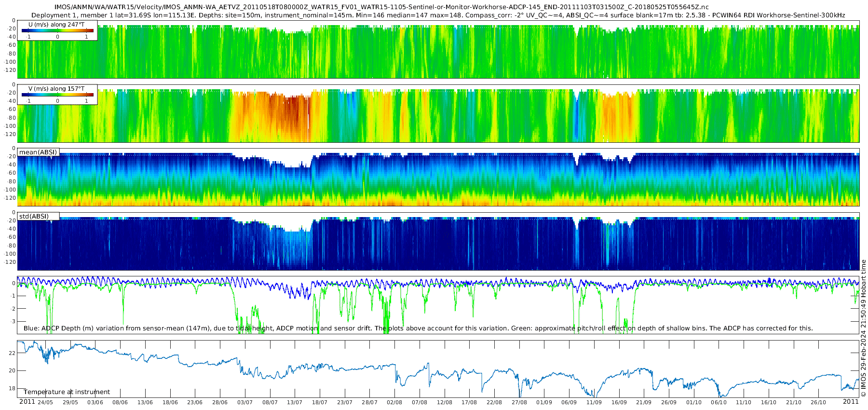Click the 23/07 date tick label
Viewport: 868px width, 410px height.
(x=345, y=402)
